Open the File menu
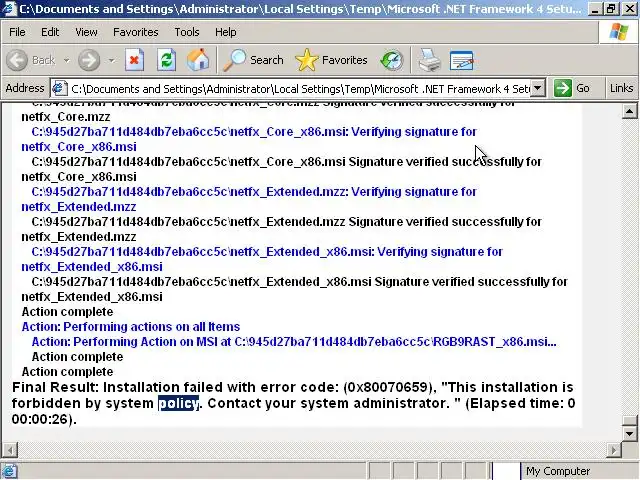The height and width of the screenshot is (480, 640). pos(17,32)
